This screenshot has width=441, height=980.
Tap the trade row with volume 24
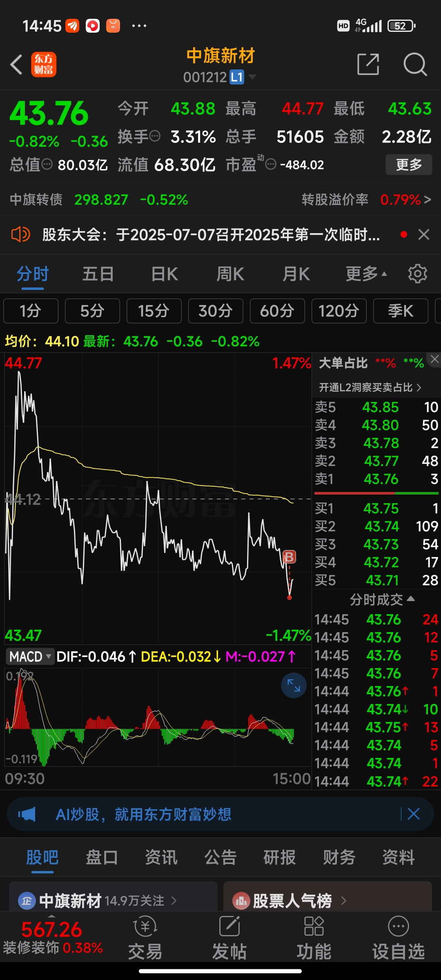click(376, 619)
